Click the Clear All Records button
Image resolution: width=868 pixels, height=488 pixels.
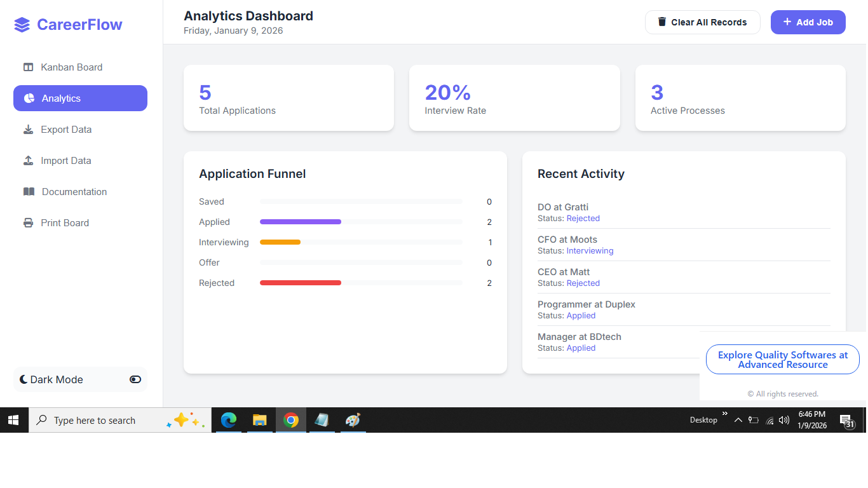(x=702, y=22)
